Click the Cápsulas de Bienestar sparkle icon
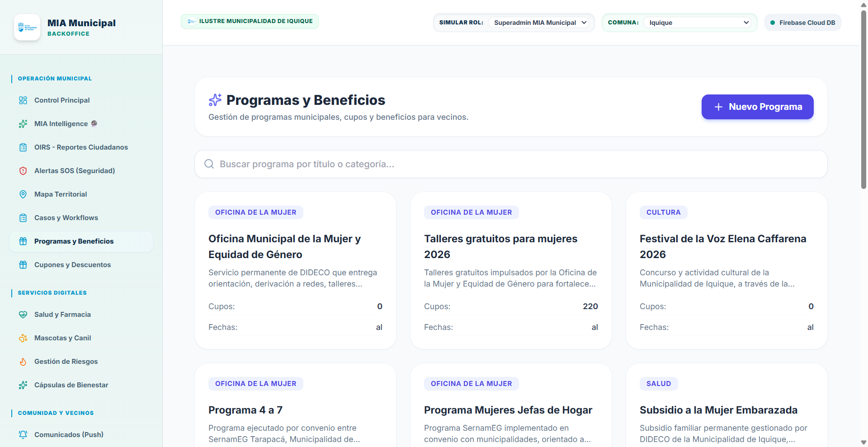 click(x=23, y=385)
